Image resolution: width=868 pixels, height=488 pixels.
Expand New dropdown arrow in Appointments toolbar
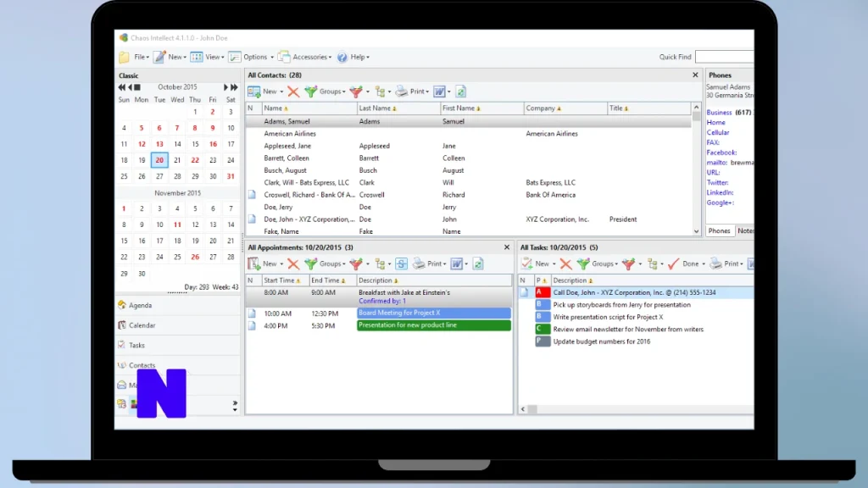pyautogui.click(x=281, y=264)
